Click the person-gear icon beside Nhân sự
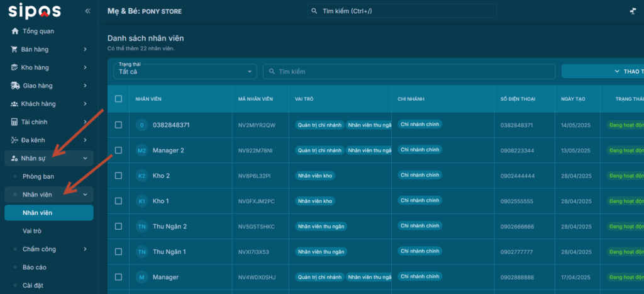644x294 pixels. [x=14, y=158]
